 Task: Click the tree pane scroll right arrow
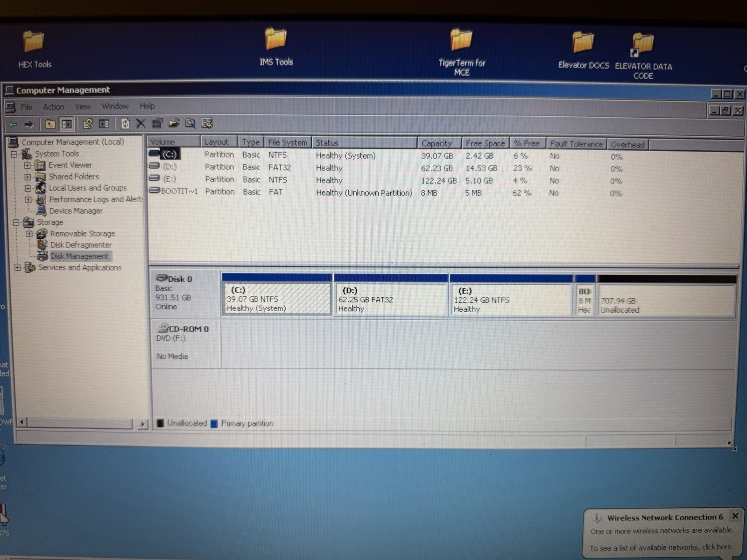pyautogui.click(x=142, y=424)
